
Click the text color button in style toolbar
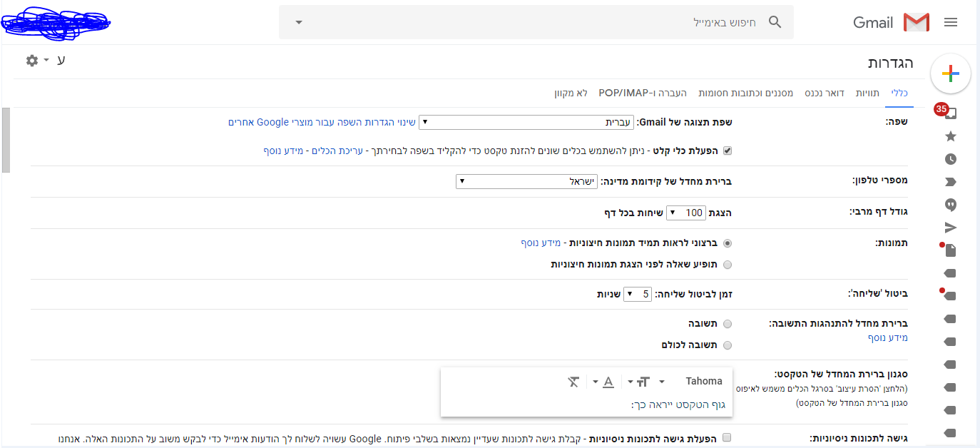(608, 382)
